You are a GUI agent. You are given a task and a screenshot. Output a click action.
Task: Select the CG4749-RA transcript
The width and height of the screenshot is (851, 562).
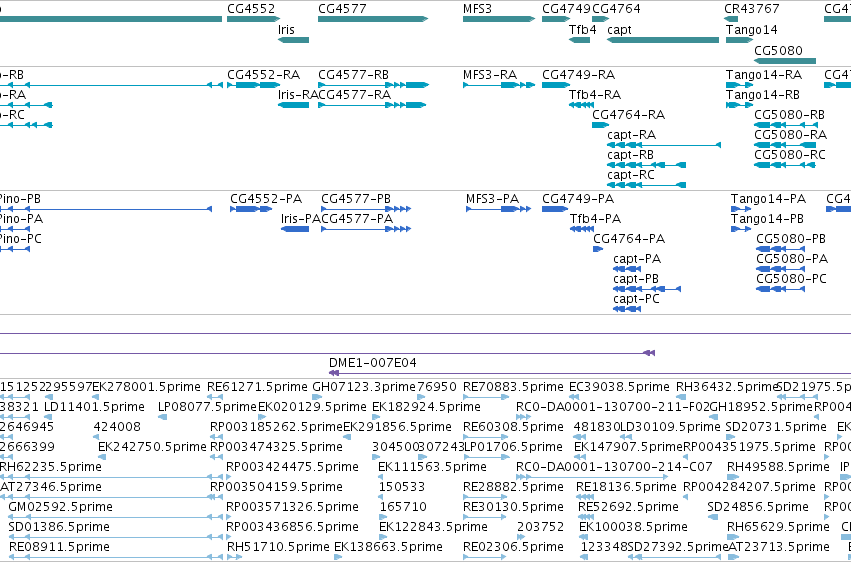[x=556, y=85]
